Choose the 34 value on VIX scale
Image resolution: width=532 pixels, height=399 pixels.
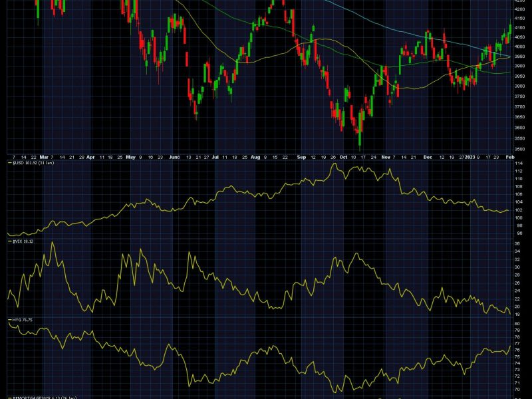point(517,251)
